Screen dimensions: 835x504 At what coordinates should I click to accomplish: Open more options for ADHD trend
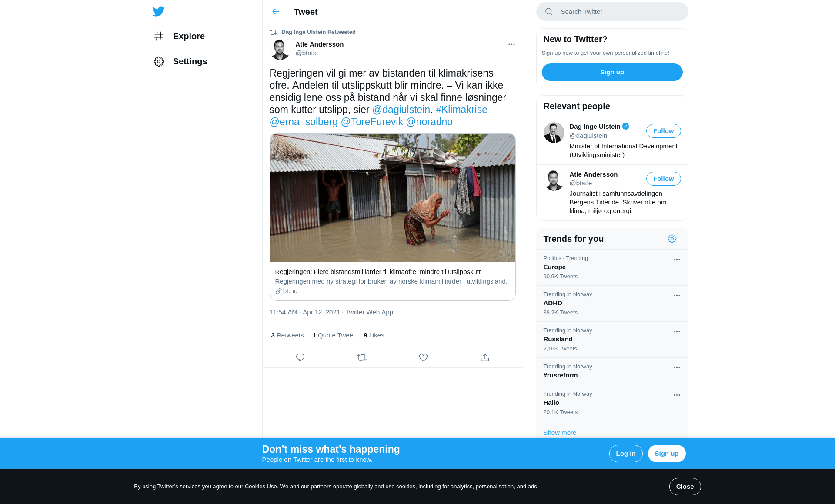[x=677, y=296]
